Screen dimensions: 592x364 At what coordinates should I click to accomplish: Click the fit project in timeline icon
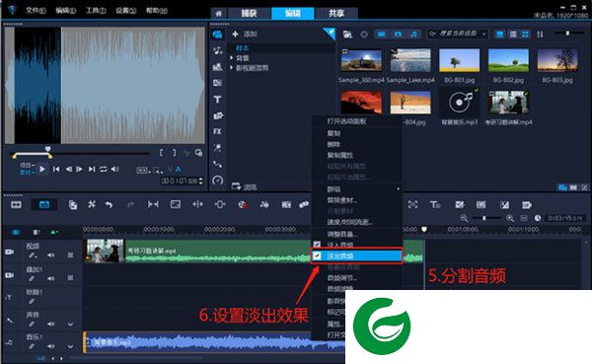[524, 218]
